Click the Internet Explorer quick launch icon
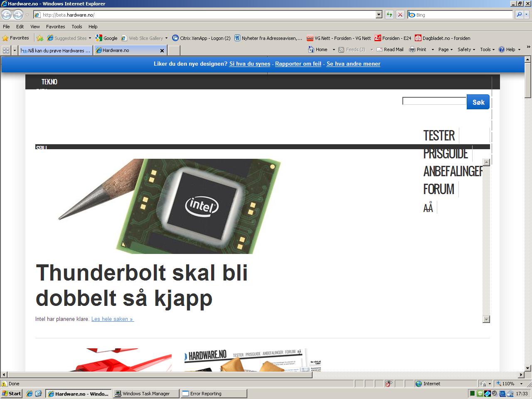The width and height of the screenshot is (532, 399). [30, 394]
